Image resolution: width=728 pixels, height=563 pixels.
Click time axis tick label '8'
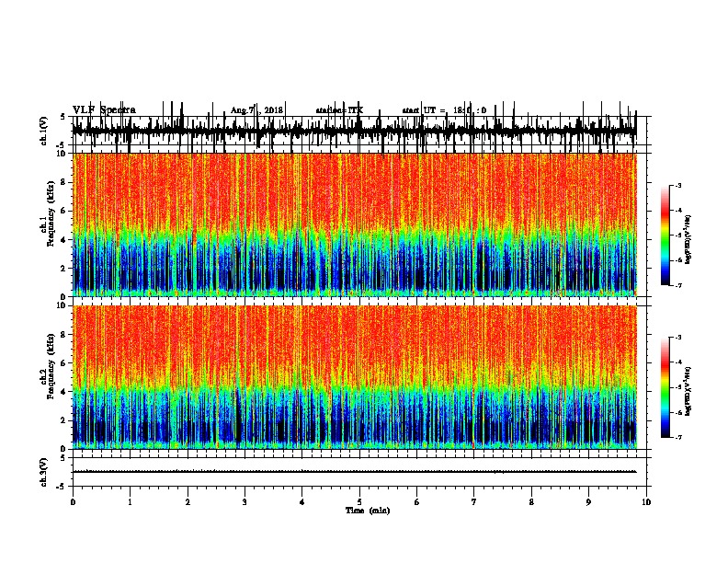tap(531, 502)
